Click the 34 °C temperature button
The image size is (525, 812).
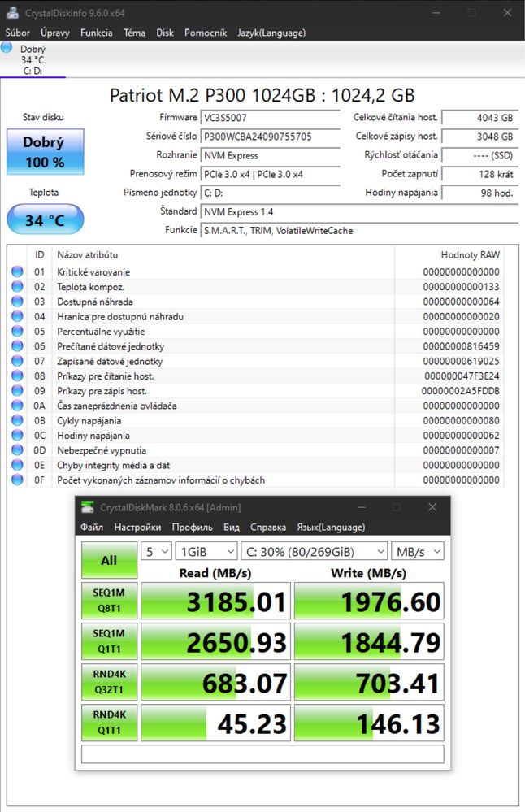tap(45, 219)
